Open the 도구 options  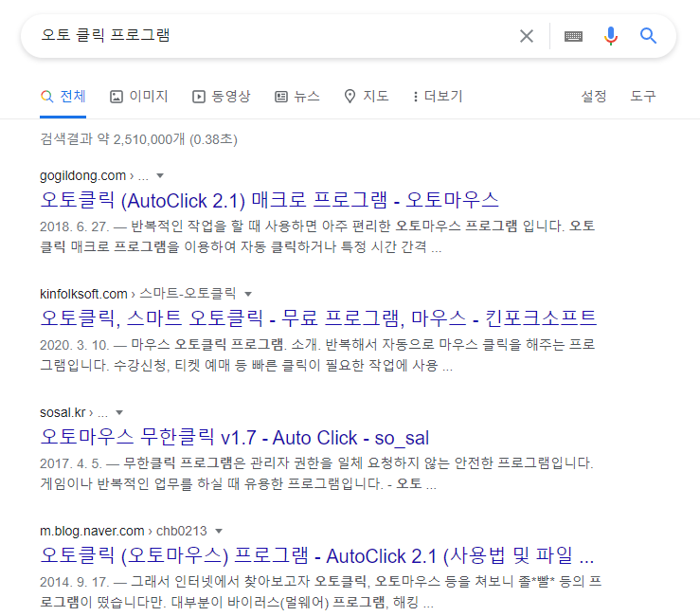click(643, 97)
